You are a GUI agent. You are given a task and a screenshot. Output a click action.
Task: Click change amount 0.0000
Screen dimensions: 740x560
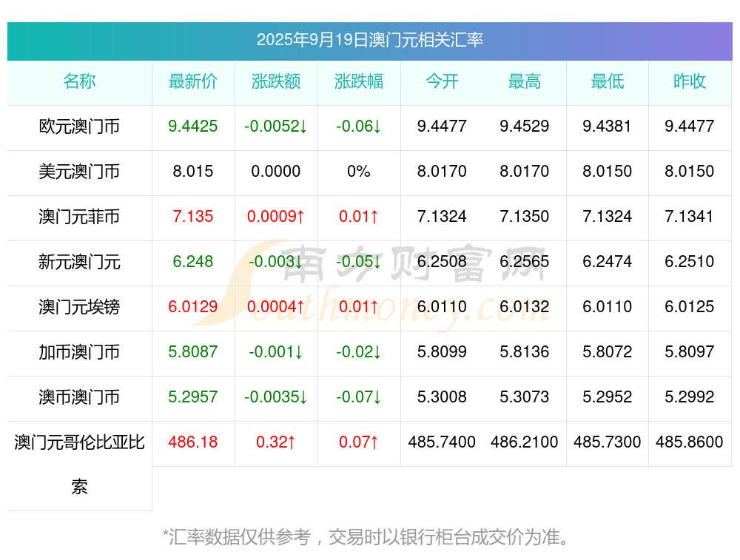point(275,171)
